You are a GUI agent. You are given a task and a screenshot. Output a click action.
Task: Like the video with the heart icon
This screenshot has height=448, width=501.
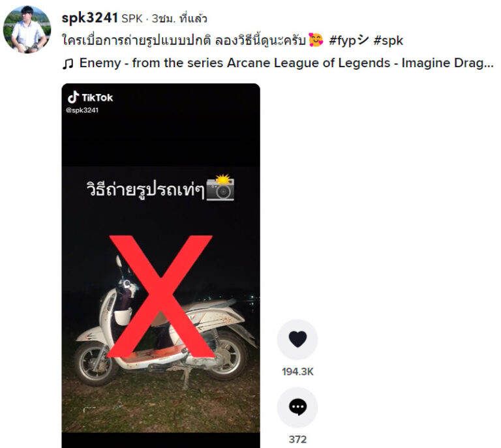(x=297, y=340)
